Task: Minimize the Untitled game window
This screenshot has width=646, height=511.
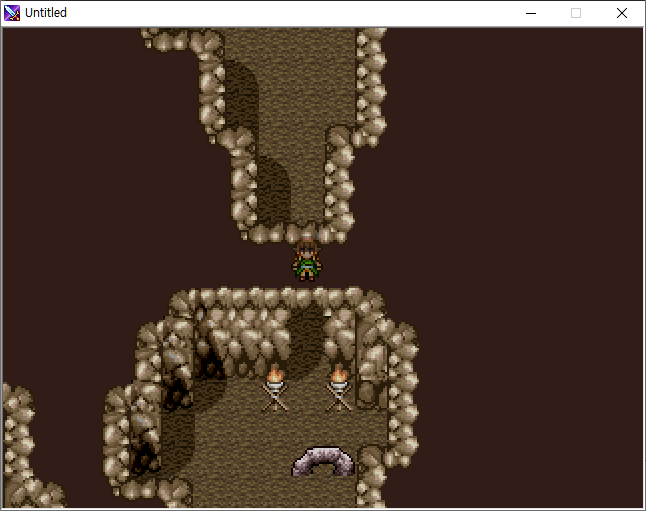Action: click(x=531, y=13)
